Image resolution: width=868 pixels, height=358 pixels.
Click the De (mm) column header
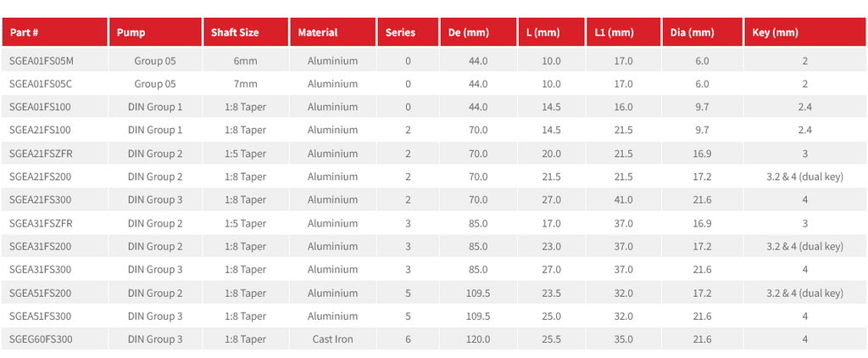pos(478,32)
